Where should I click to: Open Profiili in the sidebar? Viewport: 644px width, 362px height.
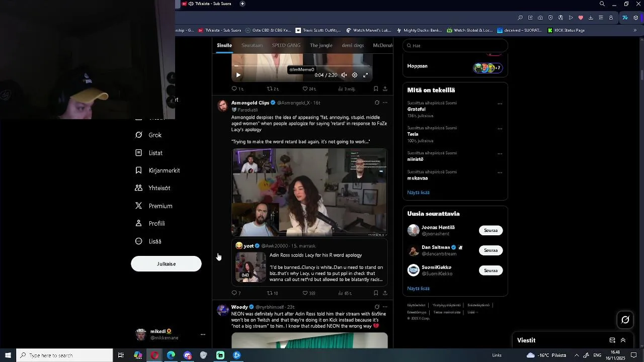pyautogui.click(x=150, y=224)
